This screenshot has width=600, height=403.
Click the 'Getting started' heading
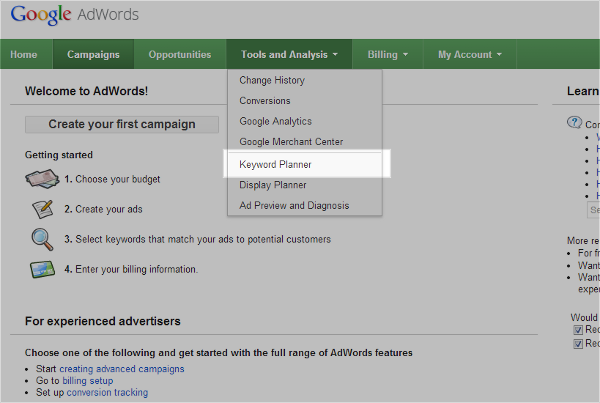coord(59,155)
